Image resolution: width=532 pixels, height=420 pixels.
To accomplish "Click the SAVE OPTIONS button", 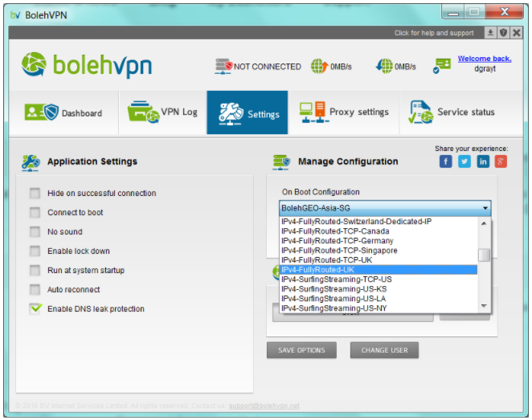I will (x=301, y=350).
